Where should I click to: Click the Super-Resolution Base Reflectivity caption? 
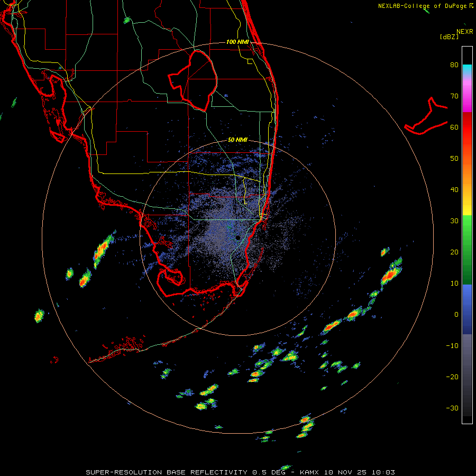[240, 472]
